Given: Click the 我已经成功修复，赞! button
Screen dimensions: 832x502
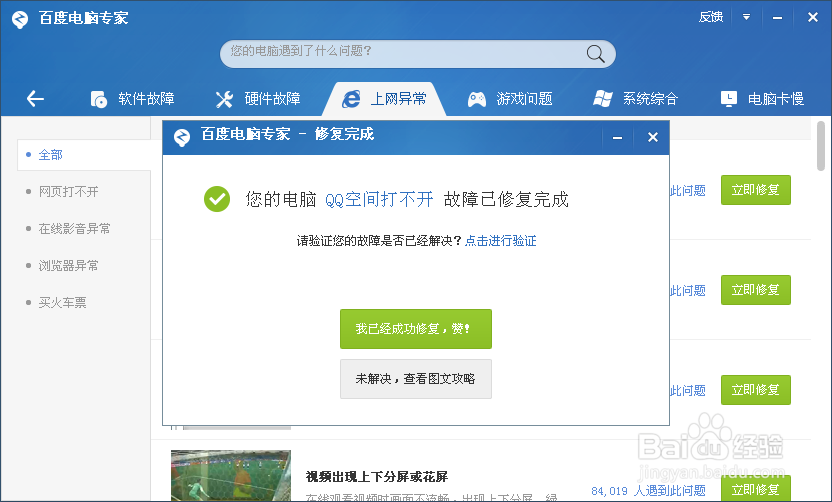Looking at the screenshot, I should (x=415, y=329).
